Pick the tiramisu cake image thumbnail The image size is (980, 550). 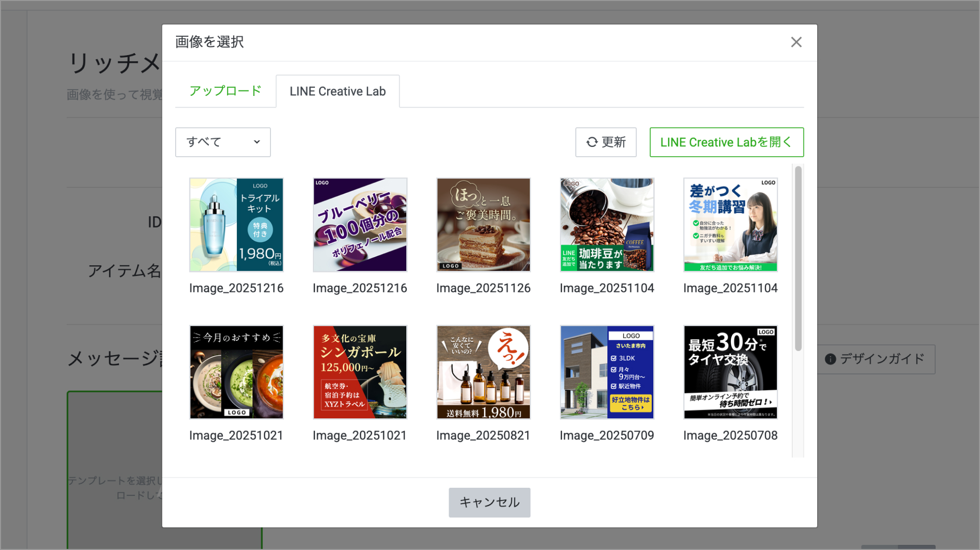(483, 225)
